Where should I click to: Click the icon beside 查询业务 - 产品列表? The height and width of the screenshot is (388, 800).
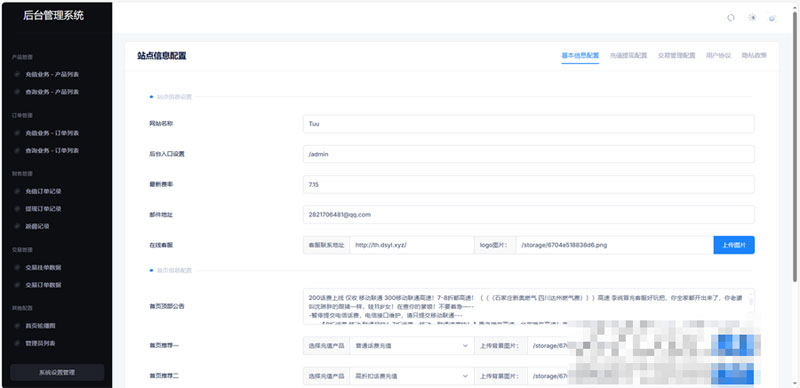pyautogui.click(x=17, y=92)
